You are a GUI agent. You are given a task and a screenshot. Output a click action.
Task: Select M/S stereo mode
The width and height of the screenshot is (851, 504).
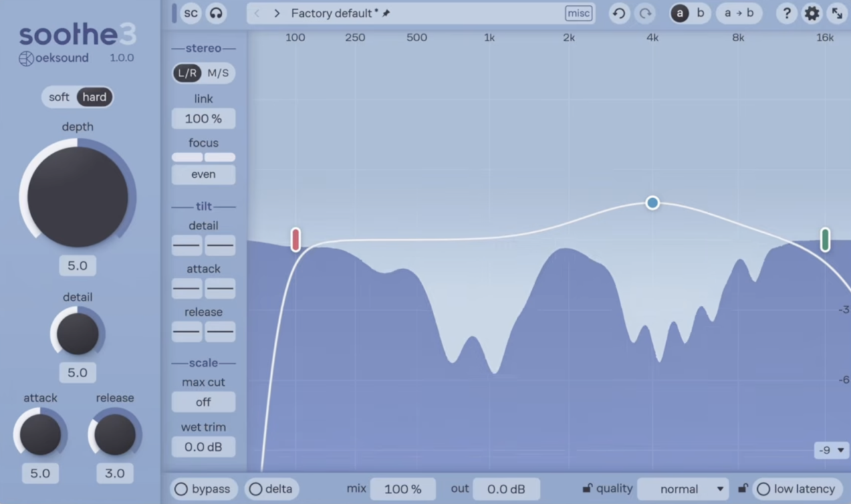coord(218,73)
